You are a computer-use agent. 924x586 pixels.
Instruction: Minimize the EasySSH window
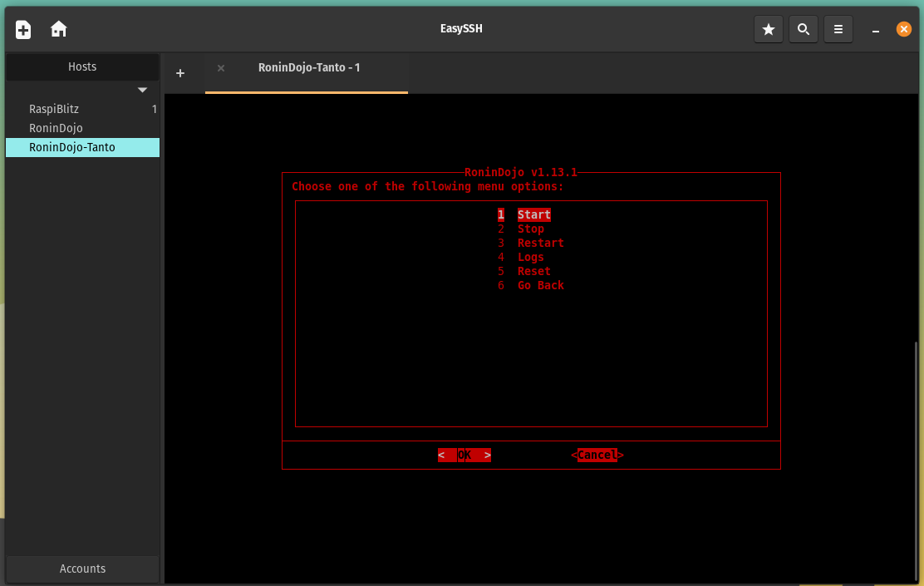click(876, 31)
